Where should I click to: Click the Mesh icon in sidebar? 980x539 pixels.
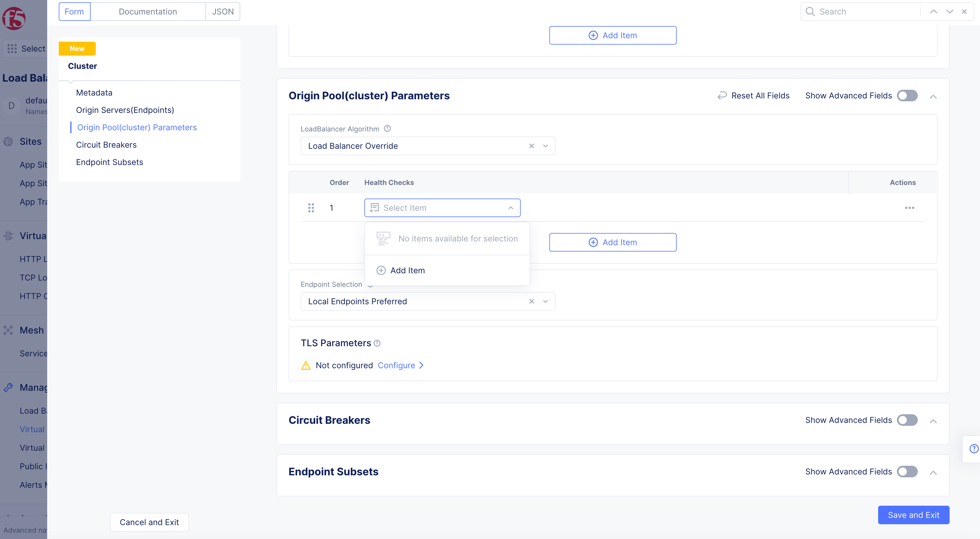8,330
